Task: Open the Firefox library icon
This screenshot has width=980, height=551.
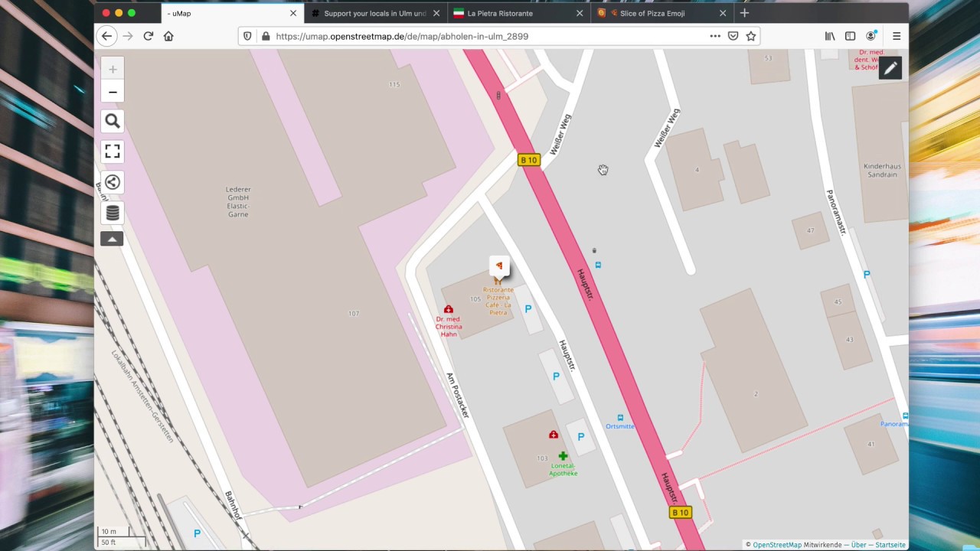Action: pyautogui.click(x=830, y=36)
